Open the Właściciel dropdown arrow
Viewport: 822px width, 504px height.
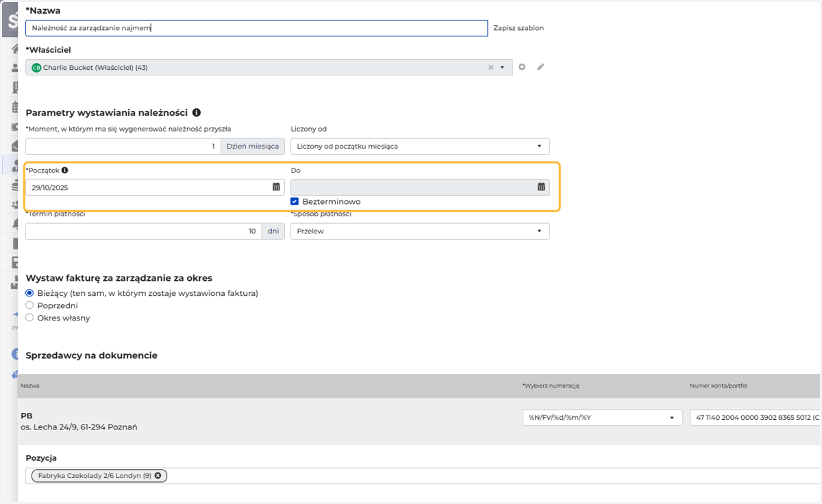pyautogui.click(x=502, y=68)
